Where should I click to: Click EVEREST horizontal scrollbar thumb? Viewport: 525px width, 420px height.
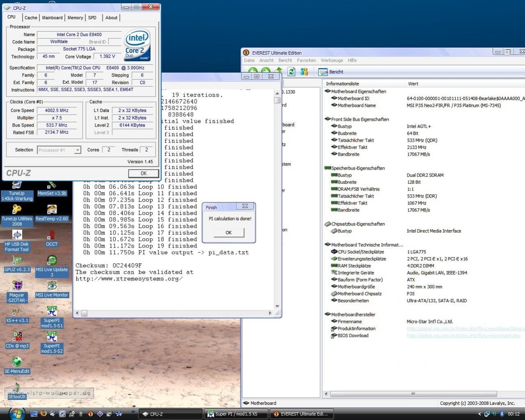click(x=413, y=394)
